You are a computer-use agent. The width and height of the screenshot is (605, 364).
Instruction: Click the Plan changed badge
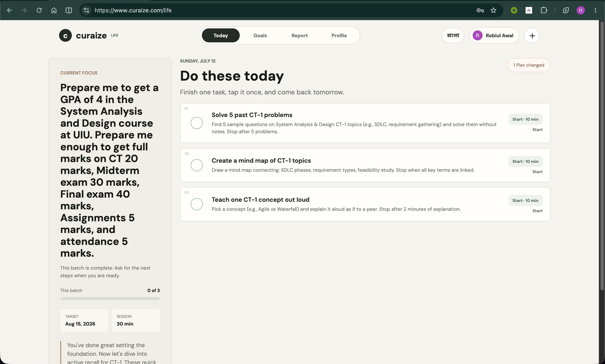pos(529,65)
